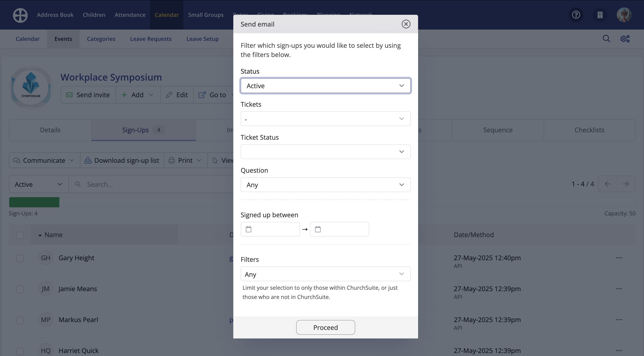The width and height of the screenshot is (644, 356).
Task: Open the module settings gears icon
Action: 625,39
